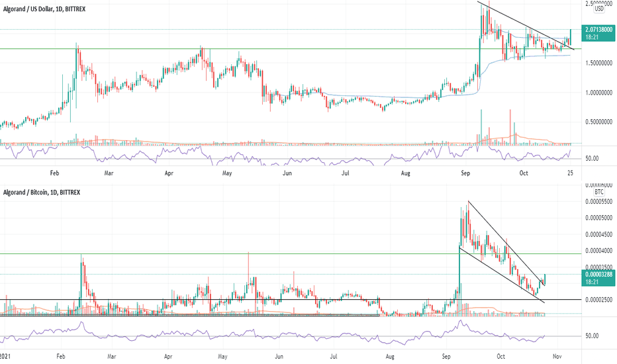
Task: Click Mar on the Bitcoin chart time axis
Action: [x=111, y=357]
